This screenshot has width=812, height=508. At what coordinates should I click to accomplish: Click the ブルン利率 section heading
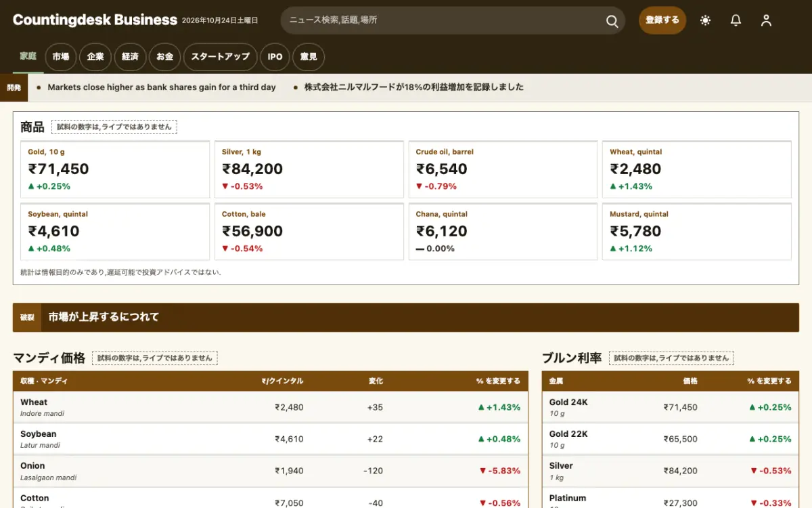click(x=572, y=358)
